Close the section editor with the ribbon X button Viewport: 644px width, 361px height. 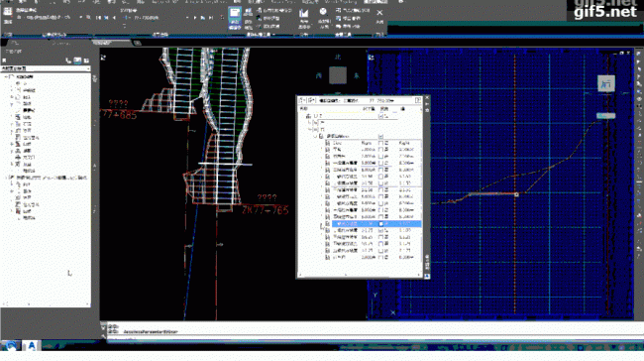pyautogui.click(x=379, y=13)
